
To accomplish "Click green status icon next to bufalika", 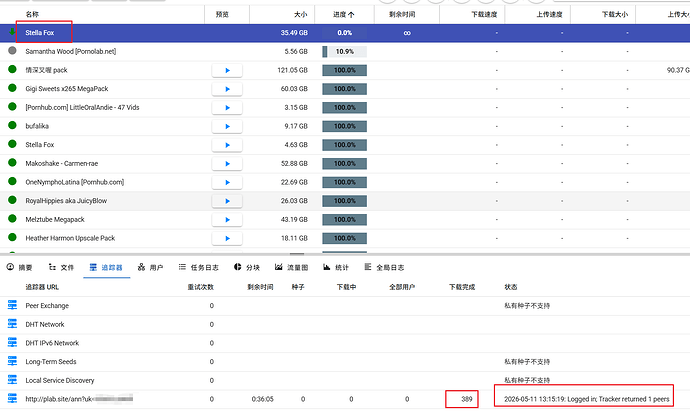I will point(12,125).
